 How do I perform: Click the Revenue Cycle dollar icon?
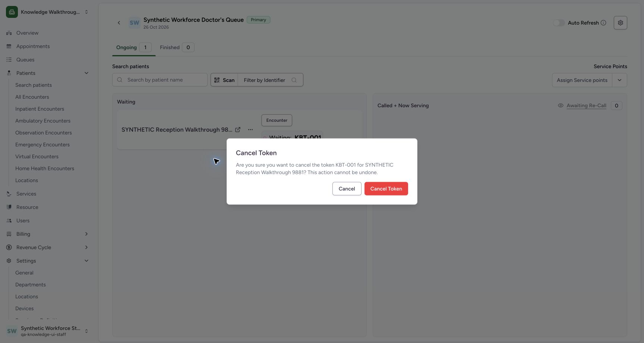coord(9,247)
